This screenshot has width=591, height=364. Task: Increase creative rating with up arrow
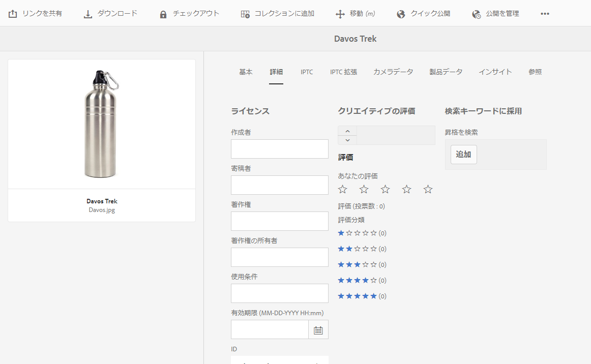point(347,131)
